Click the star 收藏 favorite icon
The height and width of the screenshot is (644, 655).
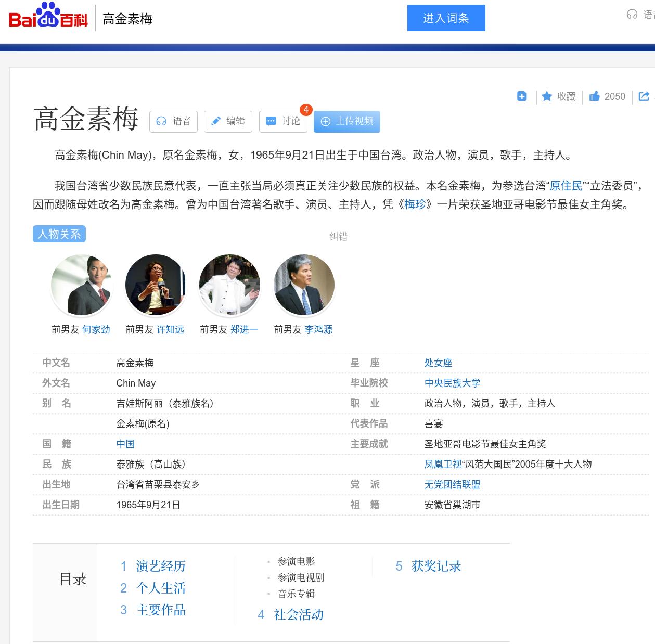point(547,96)
